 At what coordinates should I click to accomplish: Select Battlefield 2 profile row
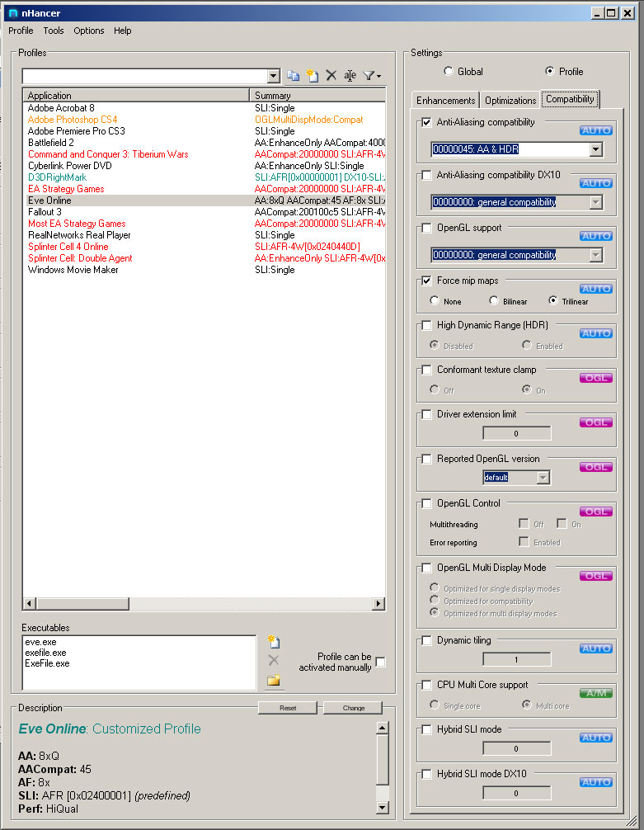coord(204,143)
